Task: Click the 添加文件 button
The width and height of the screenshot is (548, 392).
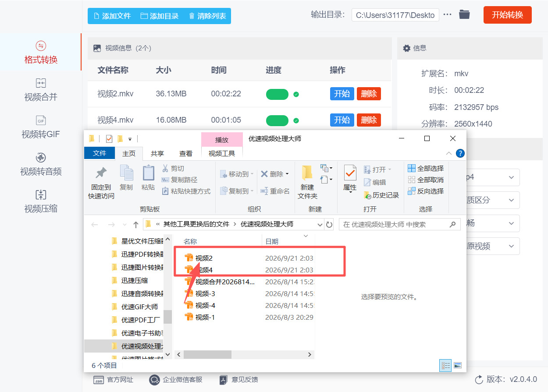Action: pyautogui.click(x=112, y=16)
